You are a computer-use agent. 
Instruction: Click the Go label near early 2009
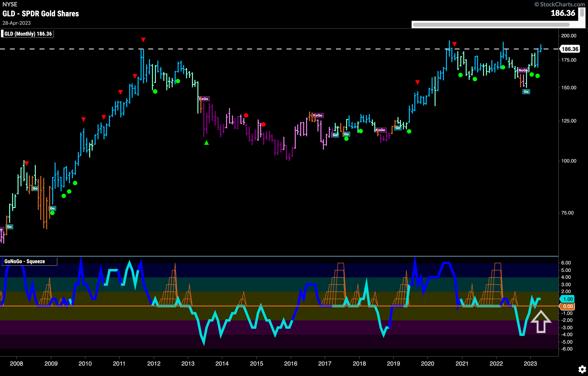[x=52, y=208]
